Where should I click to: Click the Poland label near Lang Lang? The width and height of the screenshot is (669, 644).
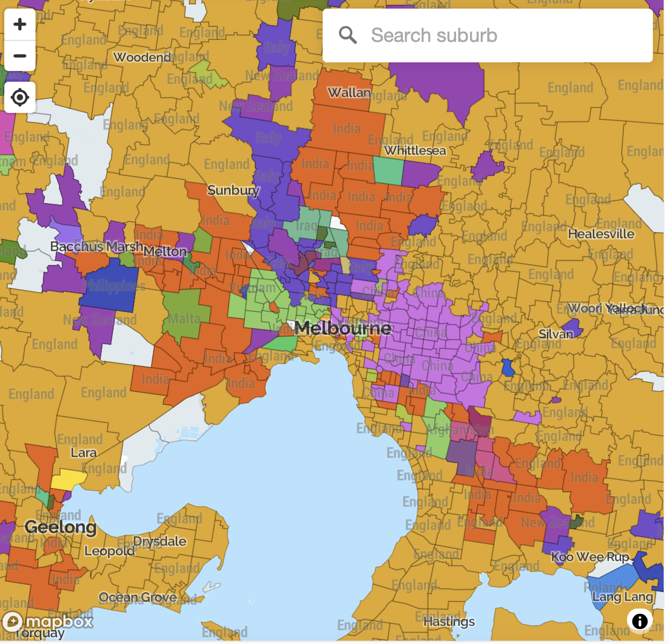coord(603,587)
